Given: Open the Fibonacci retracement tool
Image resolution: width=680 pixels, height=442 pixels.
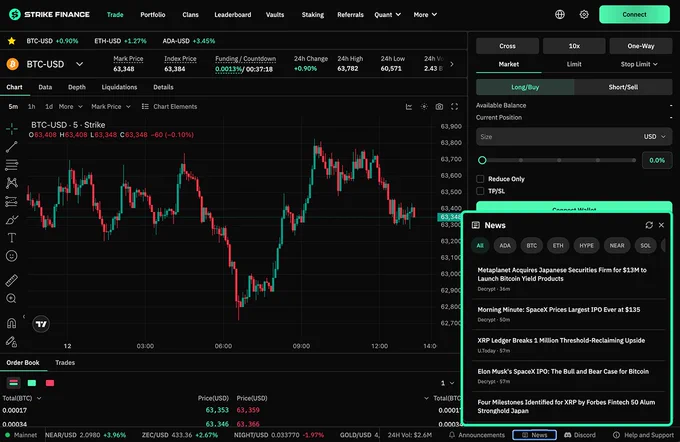Looking at the screenshot, I should (x=12, y=165).
